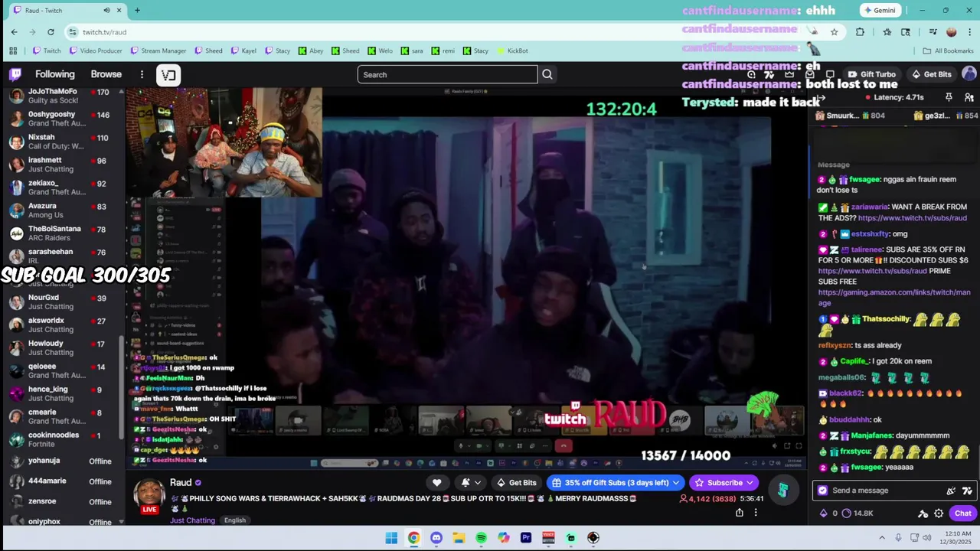The image size is (980, 551).
Task: Toggle the notification bell for Raud
Action: click(465, 483)
